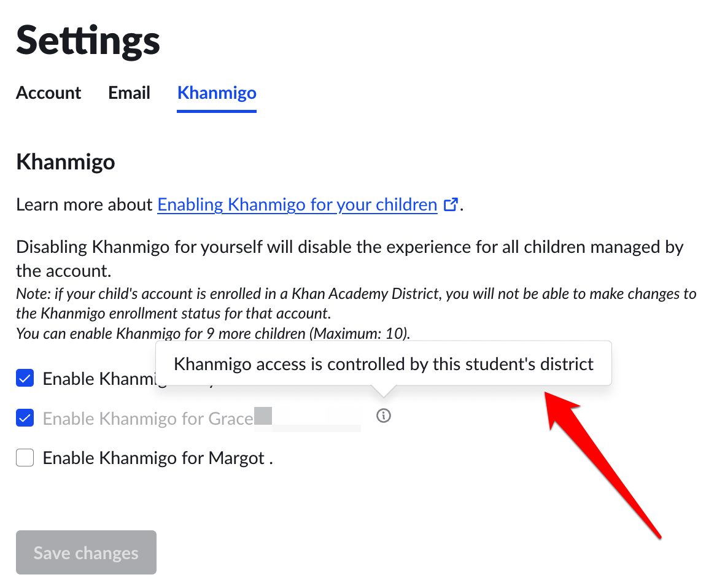The image size is (725, 588).
Task: Click the Khanmigo section heading
Action: point(66,162)
